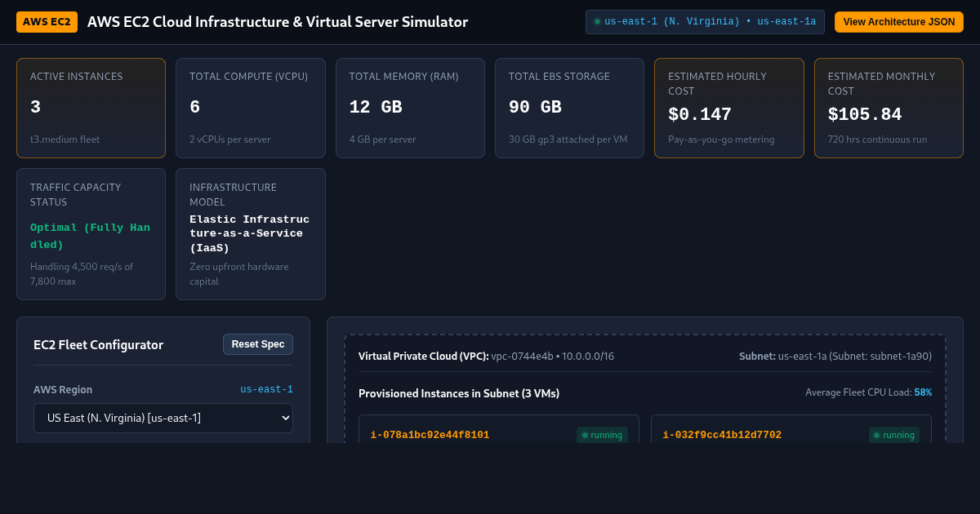Click the Optimal (Fully Handled) status text
The height and width of the screenshot is (514, 980).
pos(91,236)
